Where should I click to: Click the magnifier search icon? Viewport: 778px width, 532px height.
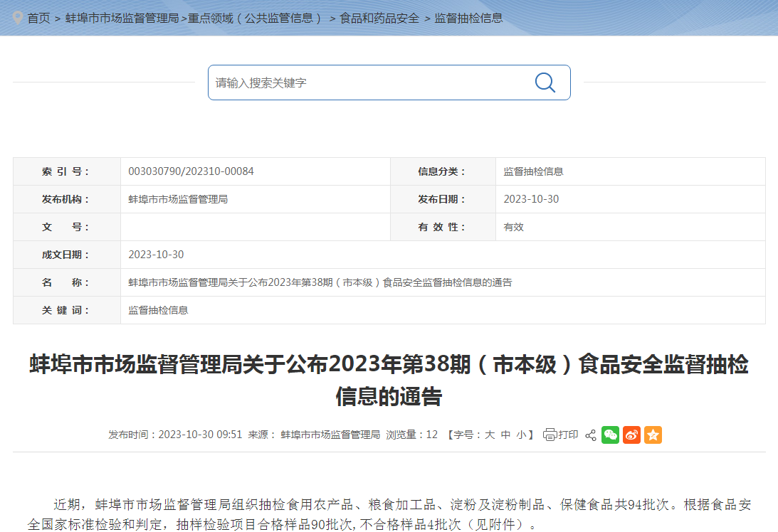coord(545,83)
